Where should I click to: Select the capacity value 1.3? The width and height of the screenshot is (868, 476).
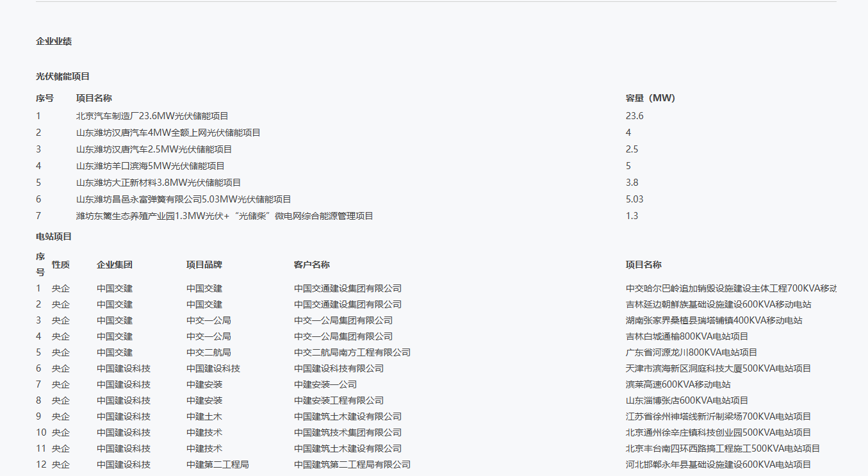[x=632, y=216]
